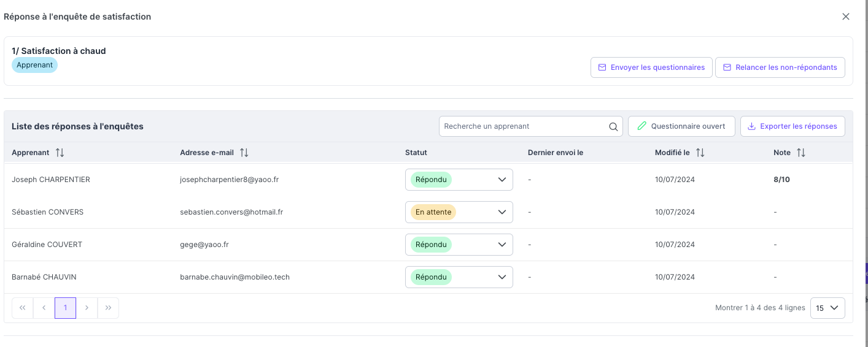Open En attente status dropdown for Sébastien CONVERS
This screenshot has width=868, height=347.
tap(459, 212)
